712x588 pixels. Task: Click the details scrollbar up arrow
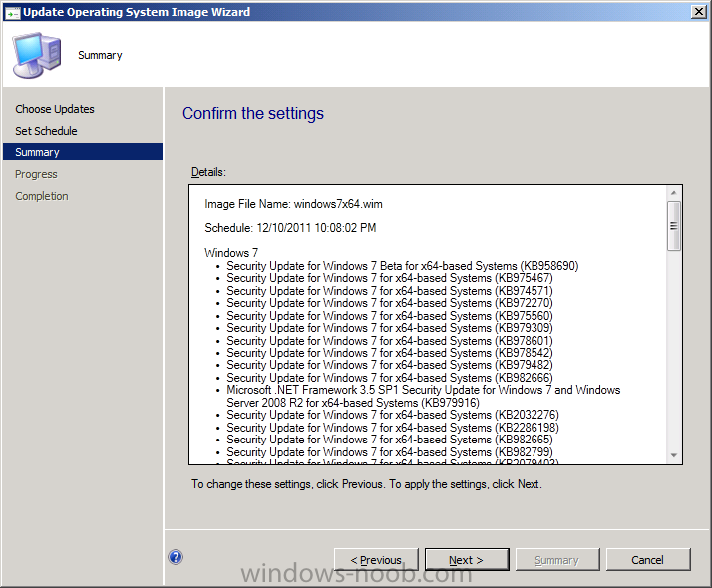click(x=674, y=193)
